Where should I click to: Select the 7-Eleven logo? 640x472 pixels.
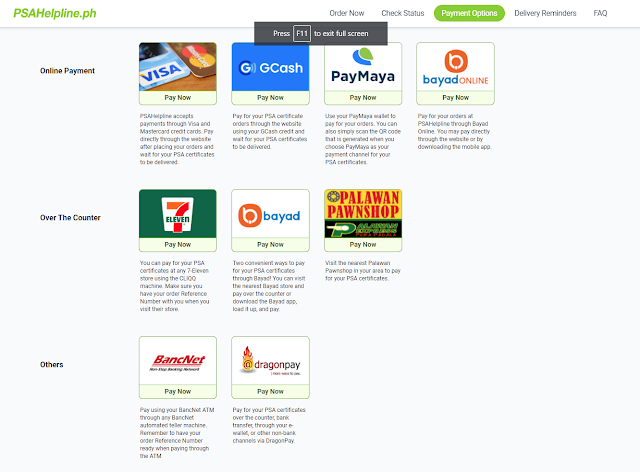pos(178,214)
